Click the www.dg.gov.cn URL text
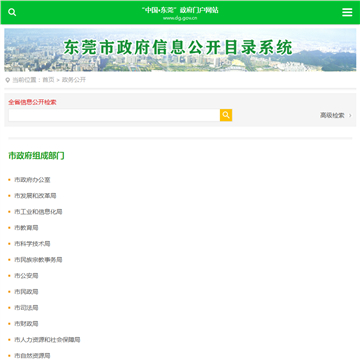This screenshot has width=360, height=360. pos(180,18)
